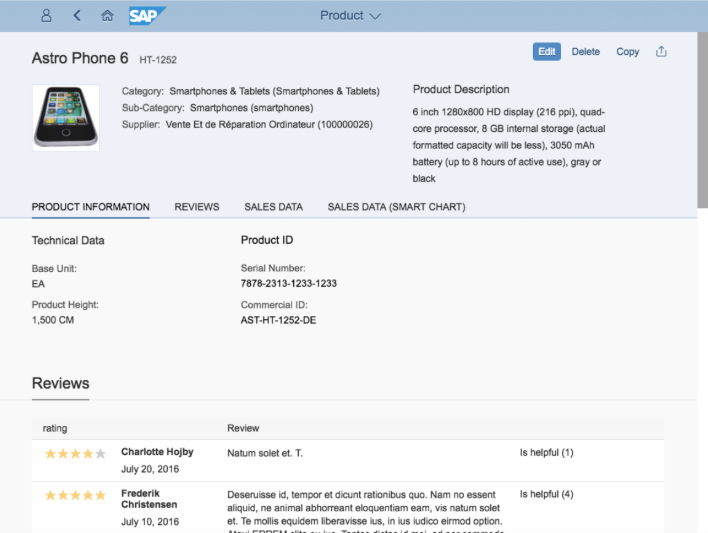Click the Edit button
The image size is (708, 533).
pos(547,51)
